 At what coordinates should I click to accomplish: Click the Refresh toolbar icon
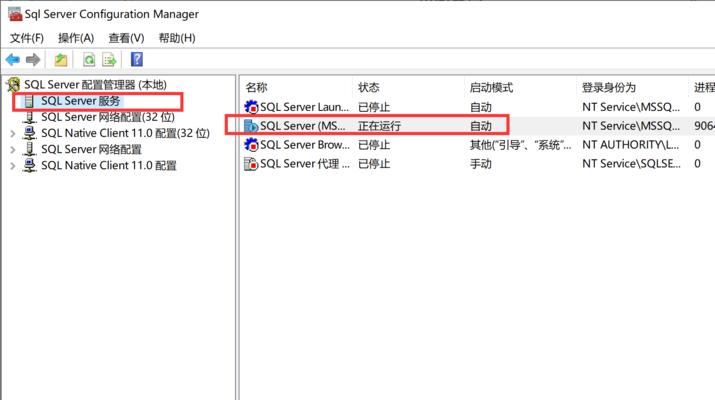88,60
